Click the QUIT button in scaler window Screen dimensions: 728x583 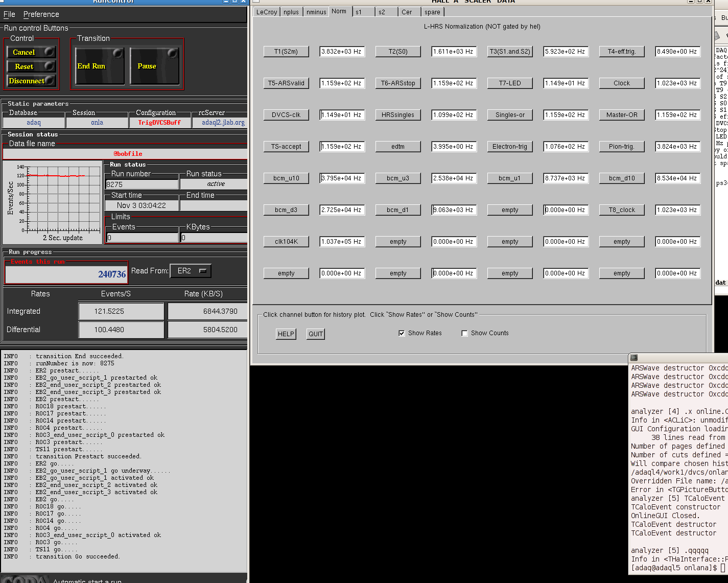point(316,334)
